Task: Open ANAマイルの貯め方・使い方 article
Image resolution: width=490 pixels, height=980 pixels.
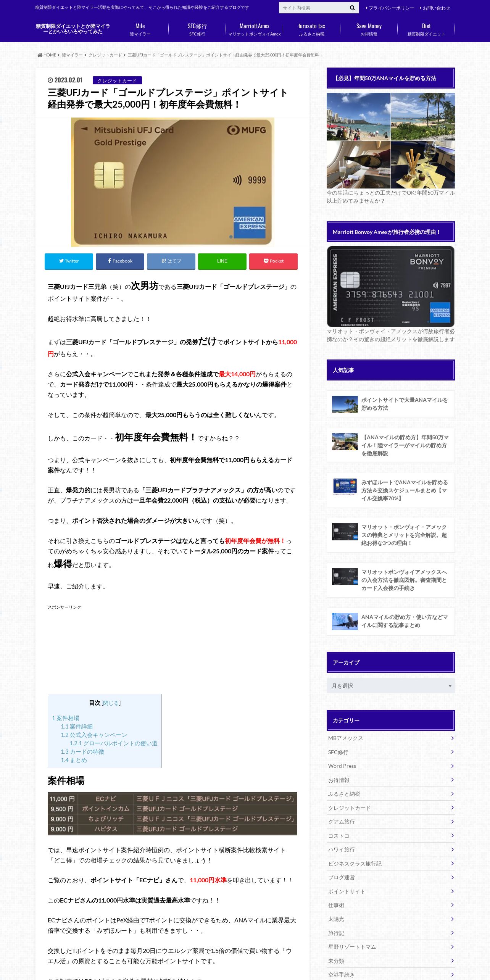Action: 391,621
